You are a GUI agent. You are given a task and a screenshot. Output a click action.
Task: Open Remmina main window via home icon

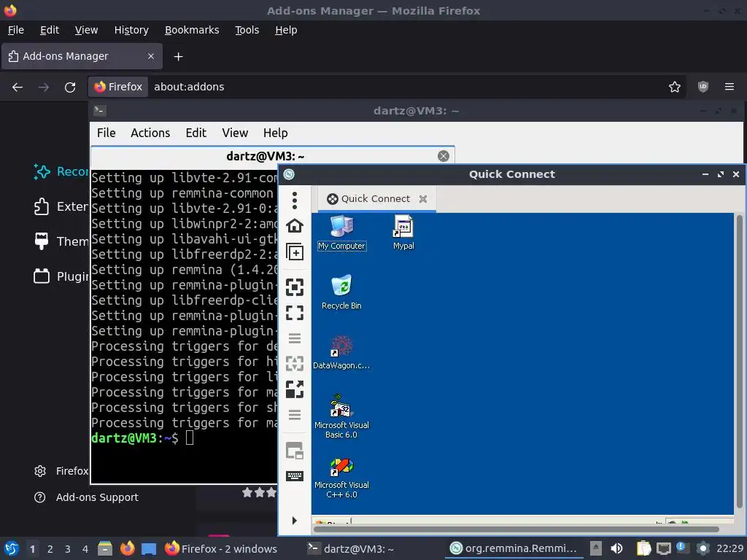coord(295,225)
